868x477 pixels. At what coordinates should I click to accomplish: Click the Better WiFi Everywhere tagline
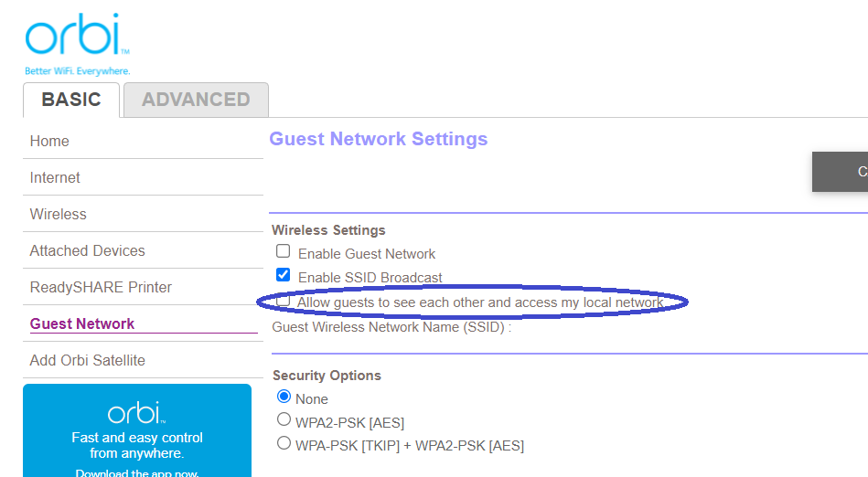[78, 71]
